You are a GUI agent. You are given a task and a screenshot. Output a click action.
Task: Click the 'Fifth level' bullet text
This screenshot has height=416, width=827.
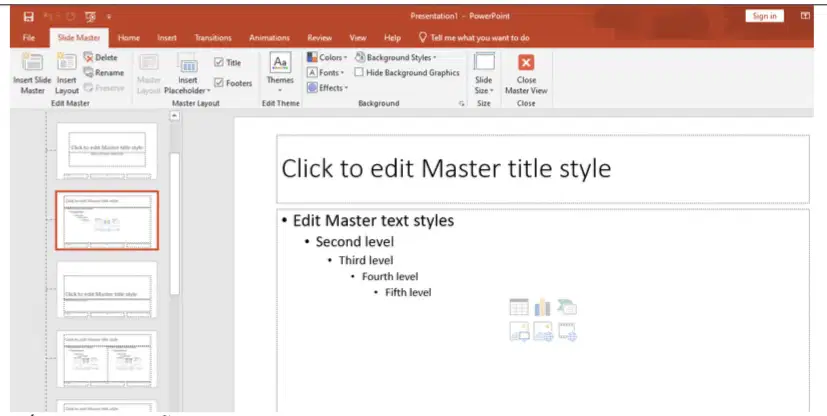408,293
